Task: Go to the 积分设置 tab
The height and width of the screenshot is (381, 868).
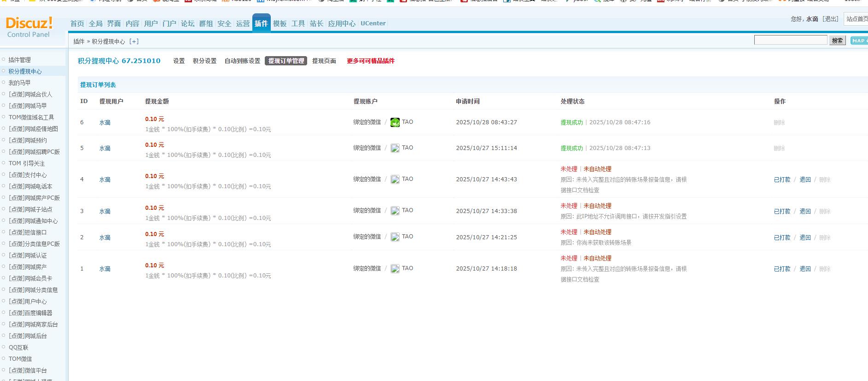Action: pos(204,61)
